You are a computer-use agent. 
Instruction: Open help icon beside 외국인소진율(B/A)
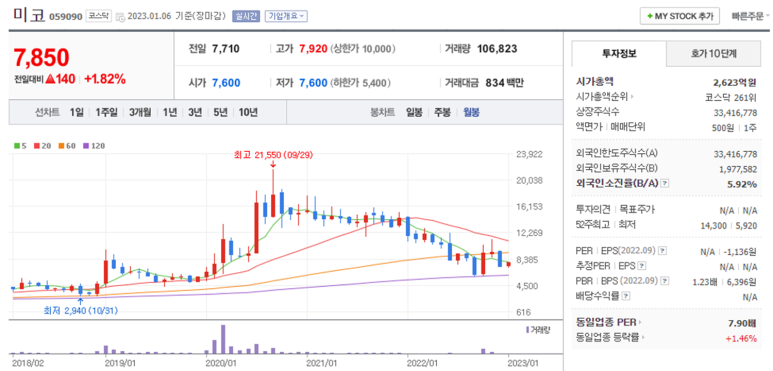coord(665,183)
